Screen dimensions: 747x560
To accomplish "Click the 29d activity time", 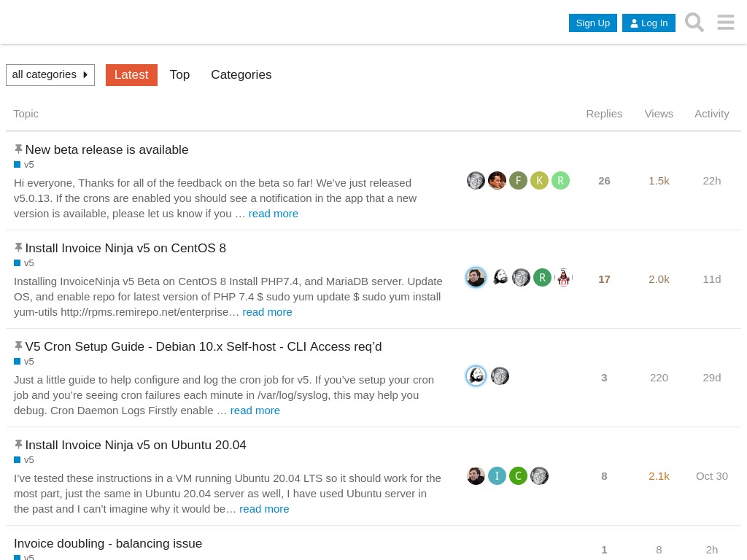I will coord(712,378).
